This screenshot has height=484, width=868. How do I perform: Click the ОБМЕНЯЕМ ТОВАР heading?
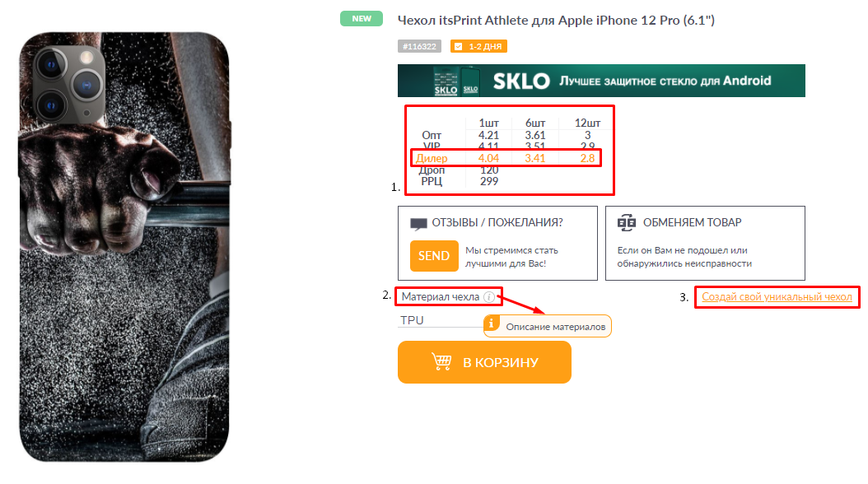(x=692, y=222)
